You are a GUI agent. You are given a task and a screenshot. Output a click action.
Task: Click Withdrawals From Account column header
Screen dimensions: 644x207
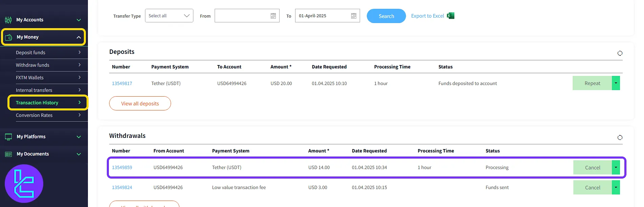tap(169, 151)
